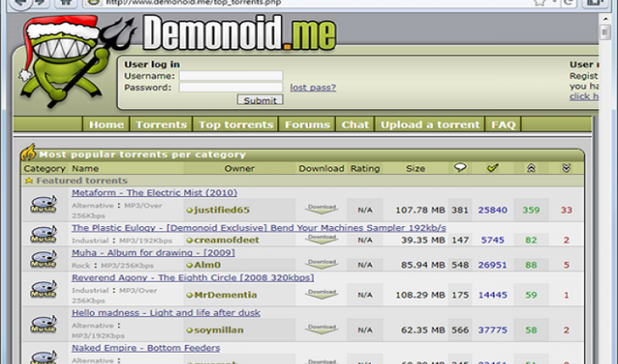
Task: Open owner MrDementia profile
Action: (x=225, y=295)
